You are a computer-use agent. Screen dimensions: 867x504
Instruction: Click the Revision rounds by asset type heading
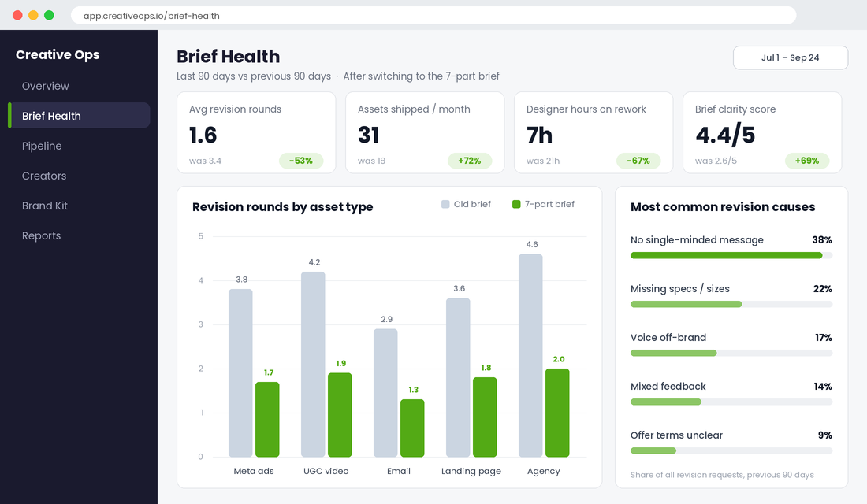click(282, 207)
